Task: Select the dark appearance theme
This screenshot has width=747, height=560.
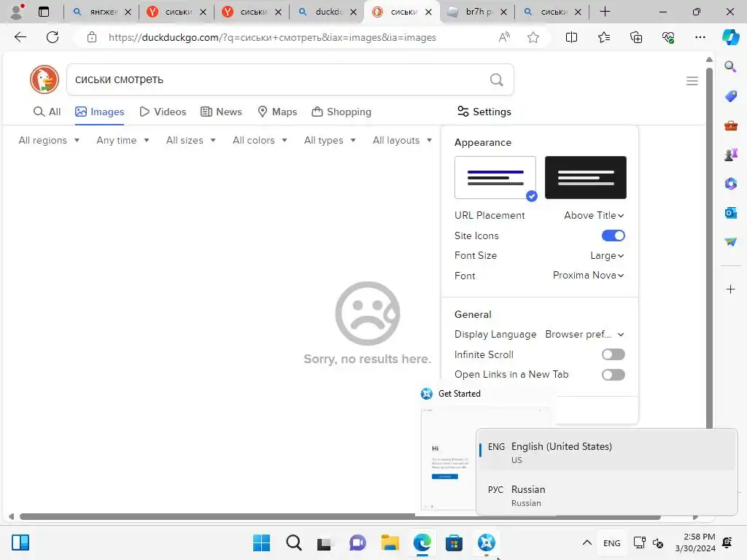Action: pyautogui.click(x=586, y=178)
